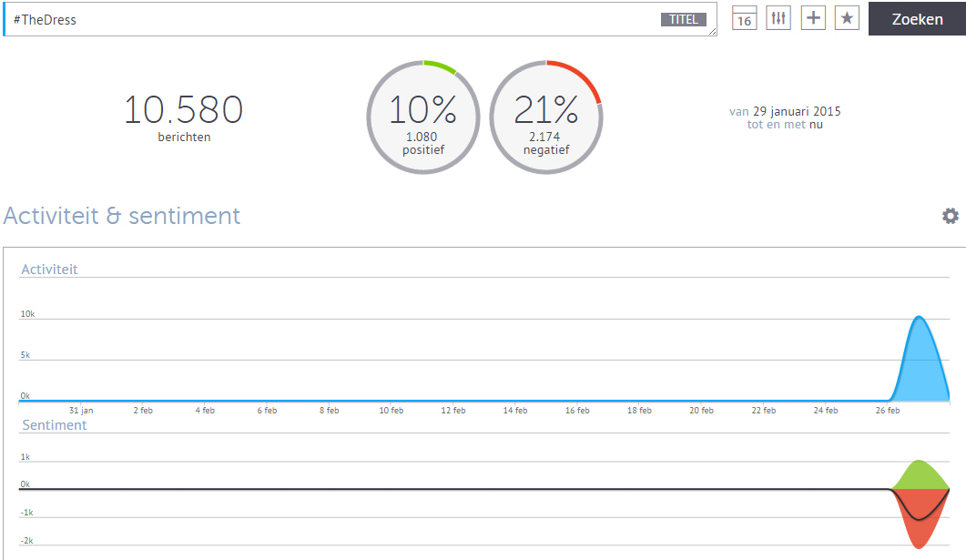Open the calendar date picker icon
Image resolution: width=966 pixels, height=560 pixels.
tap(744, 18)
